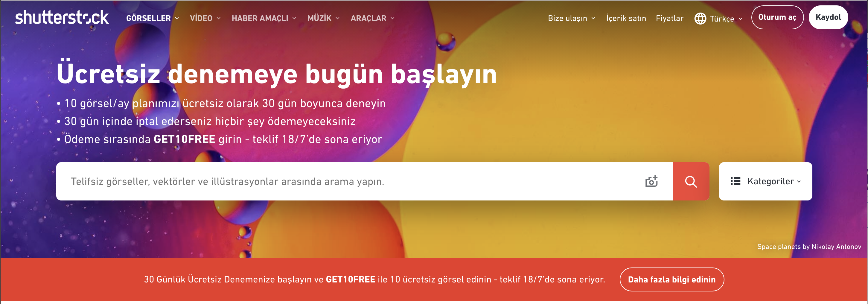Open the MÜZİK dropdown menu
The image size is (868, 304).
tap(323, 18)
